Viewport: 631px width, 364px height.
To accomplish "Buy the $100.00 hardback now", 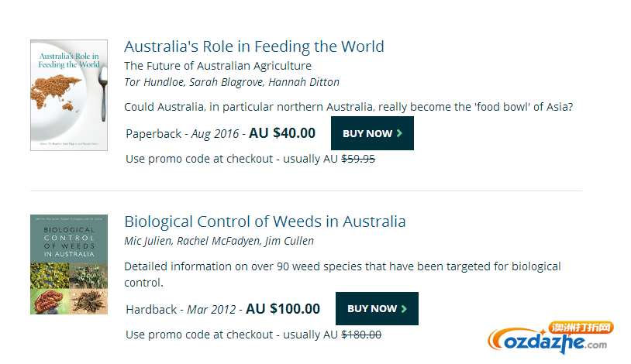I will point(377,308).
